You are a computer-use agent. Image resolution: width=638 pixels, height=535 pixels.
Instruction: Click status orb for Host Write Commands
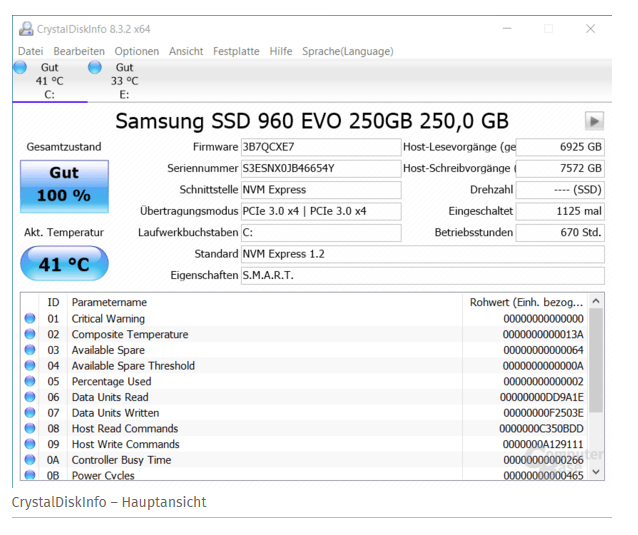point(30,444)
